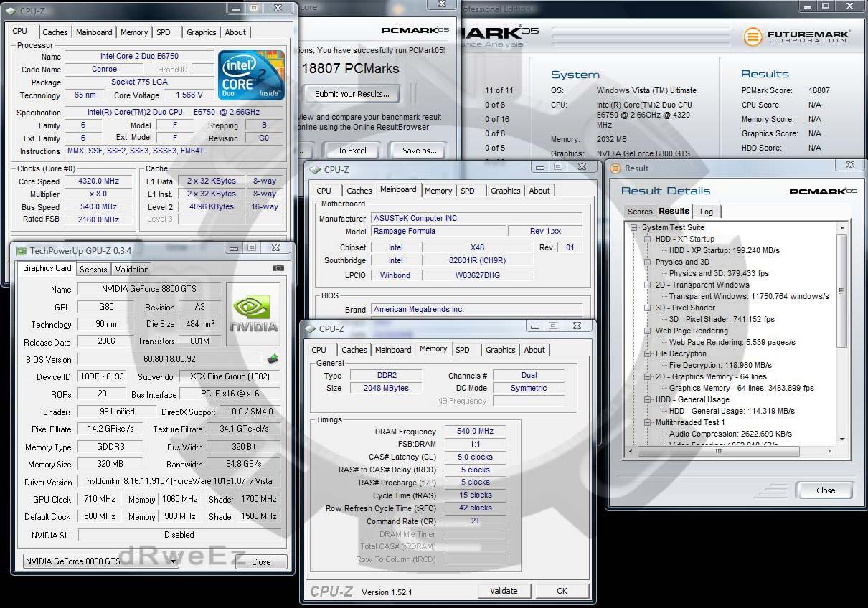The image size is (868, 608).
Task: Click the 18807 PCMarks score text
Action: click(350, 69)
